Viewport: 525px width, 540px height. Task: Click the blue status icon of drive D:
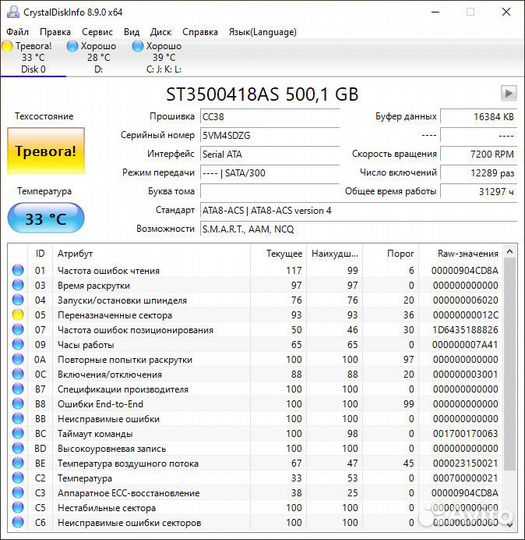(73, 46)
